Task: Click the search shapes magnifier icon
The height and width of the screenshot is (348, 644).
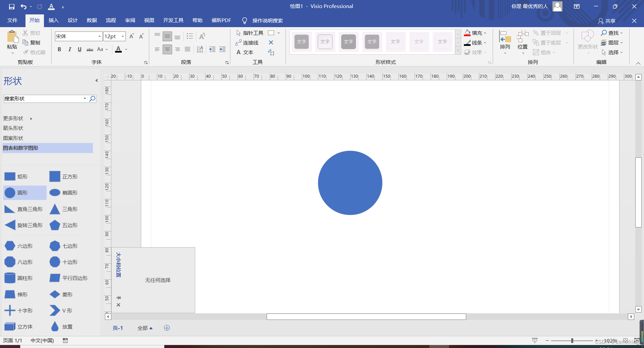Action: (x=92, y=98)
